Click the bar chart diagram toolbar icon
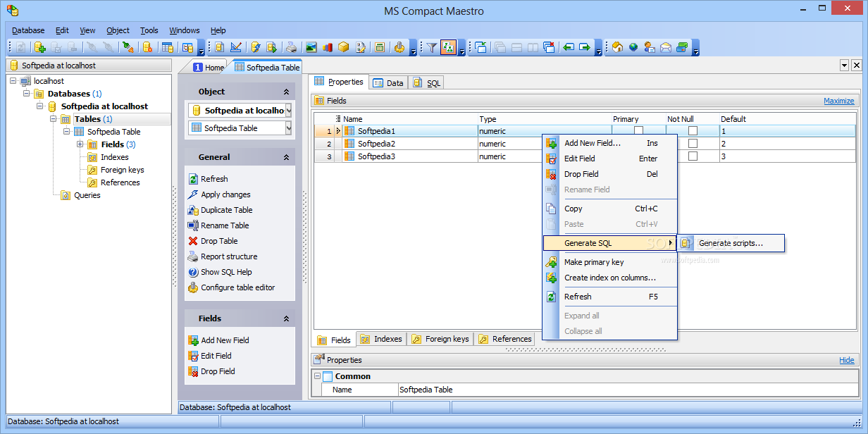 pos(328,47)
